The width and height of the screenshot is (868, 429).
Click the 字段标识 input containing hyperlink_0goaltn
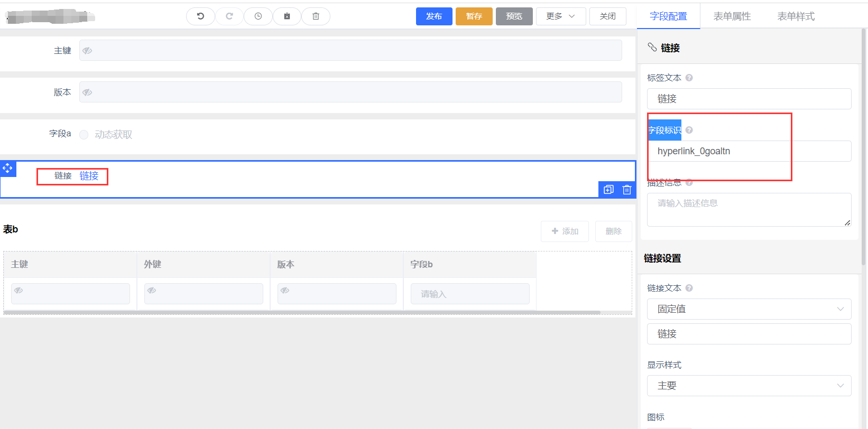(749, 151)
